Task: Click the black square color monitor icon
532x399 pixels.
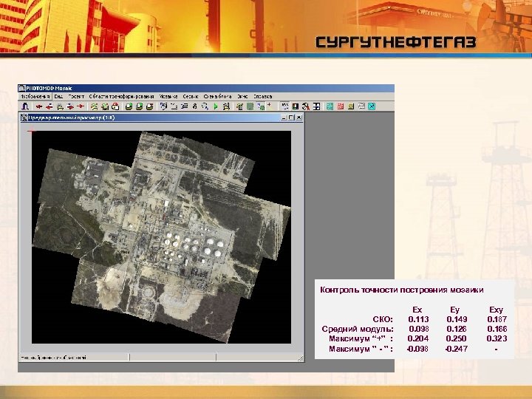Action: click(x=296, y=106)
